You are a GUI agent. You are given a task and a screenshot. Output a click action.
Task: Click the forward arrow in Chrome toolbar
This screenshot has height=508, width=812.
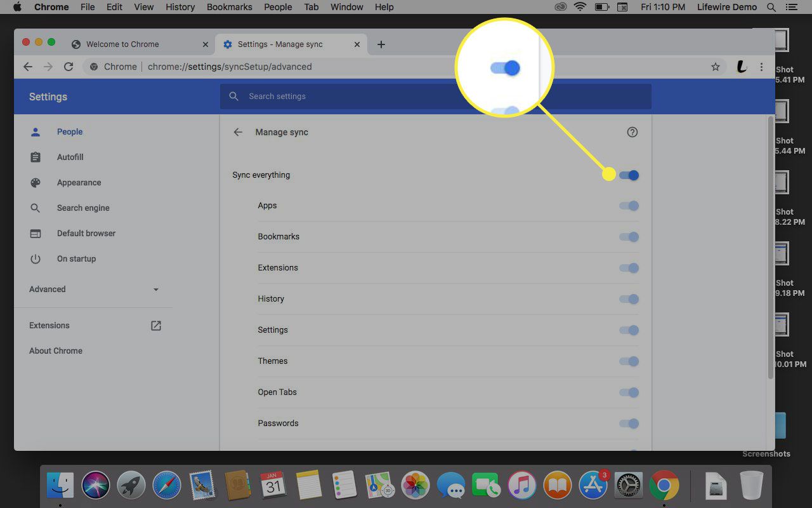pyautogui.click(x=48, y=67)
